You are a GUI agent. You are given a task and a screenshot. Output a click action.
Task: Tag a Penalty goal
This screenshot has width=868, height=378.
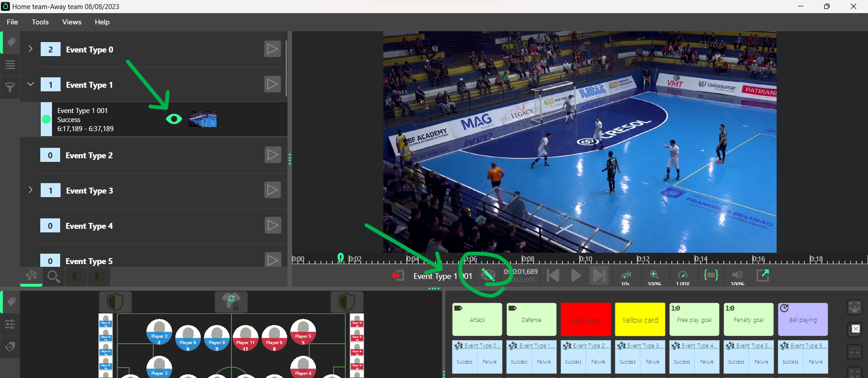(x=748, y=319)
